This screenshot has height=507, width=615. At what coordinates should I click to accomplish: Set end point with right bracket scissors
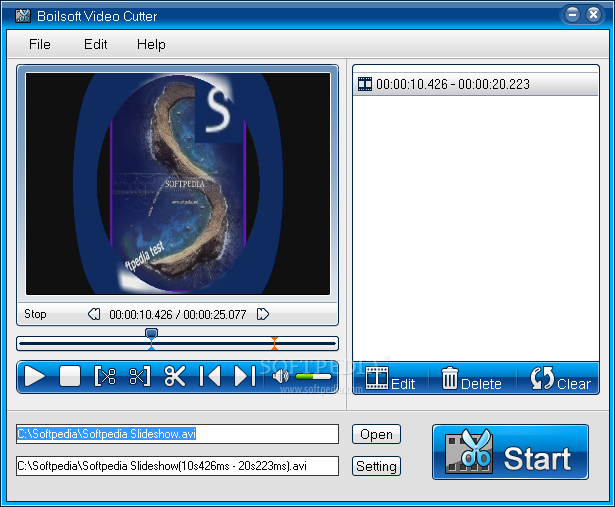coord(140,376)
